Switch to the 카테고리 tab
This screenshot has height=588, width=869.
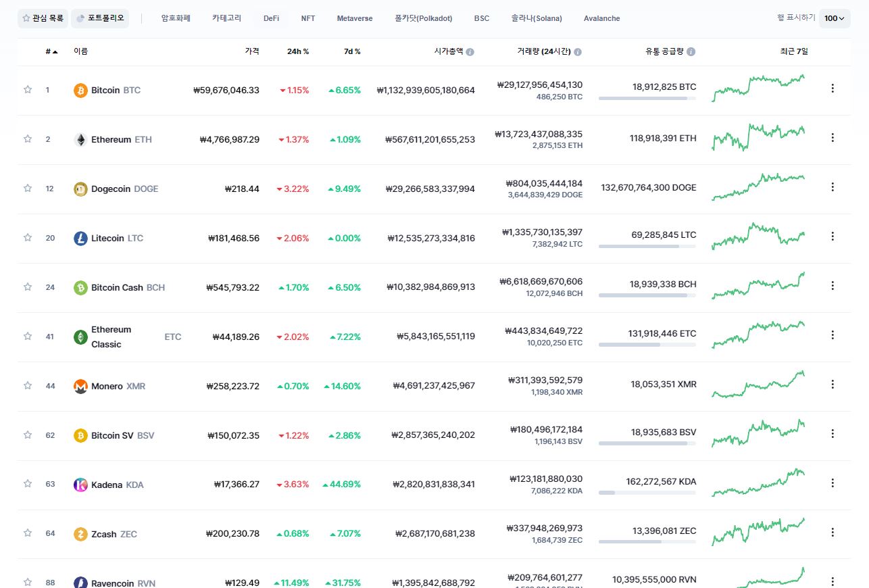(226, 18)
